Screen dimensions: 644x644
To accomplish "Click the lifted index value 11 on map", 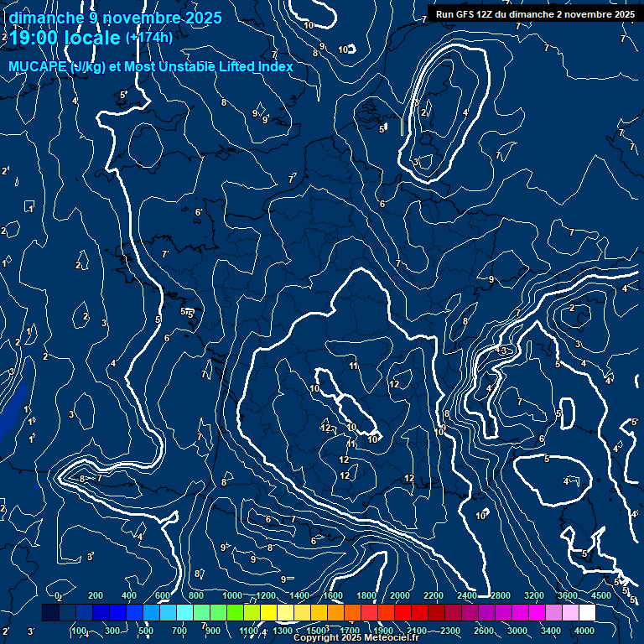I will point(354,366).
